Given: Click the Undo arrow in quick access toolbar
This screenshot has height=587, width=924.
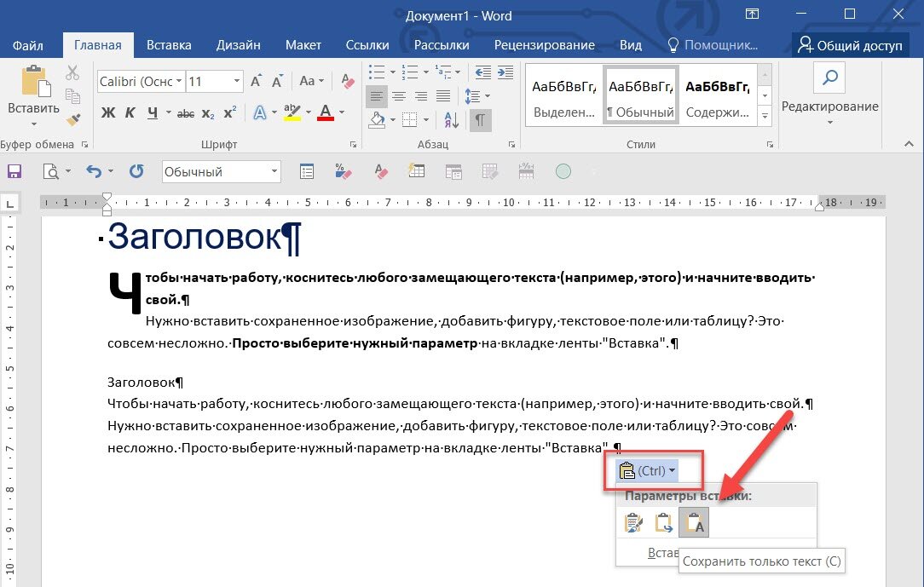Looking at the screenshot, I should tap(94, 171).
